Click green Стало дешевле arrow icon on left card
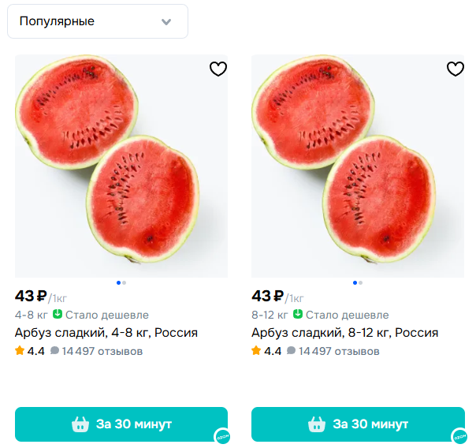Screen dimensions: 476x448 coord(58,315)
